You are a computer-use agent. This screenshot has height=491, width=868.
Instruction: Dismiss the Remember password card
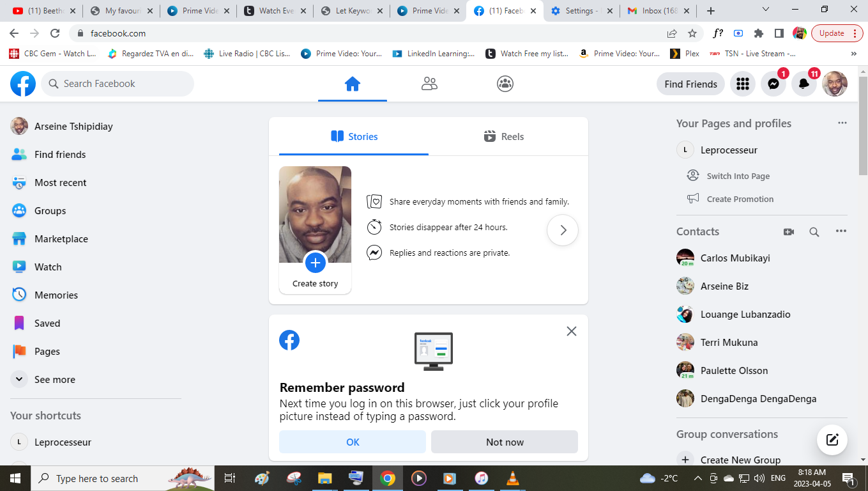[572, 331]
